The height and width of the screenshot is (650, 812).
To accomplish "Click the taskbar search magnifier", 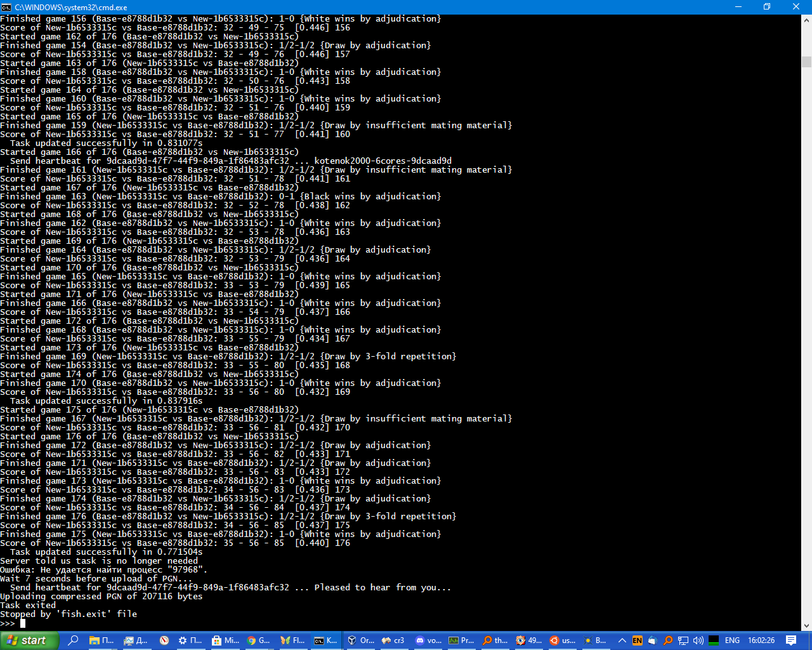I will coord(74,640).
